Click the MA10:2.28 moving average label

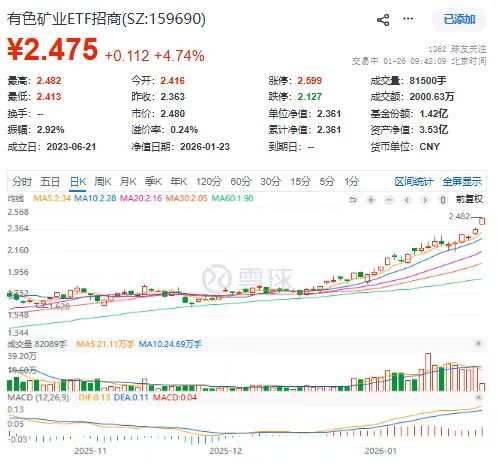click(x=95, y=198)
